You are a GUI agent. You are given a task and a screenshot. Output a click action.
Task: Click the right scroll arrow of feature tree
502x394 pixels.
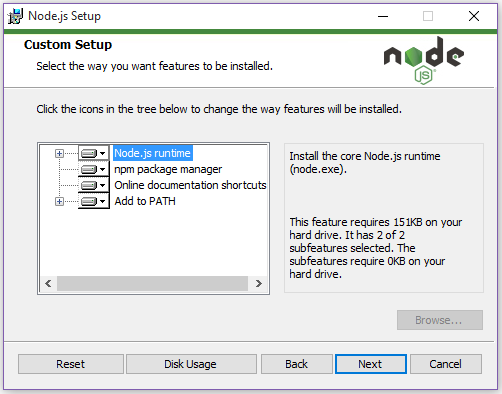259,284
